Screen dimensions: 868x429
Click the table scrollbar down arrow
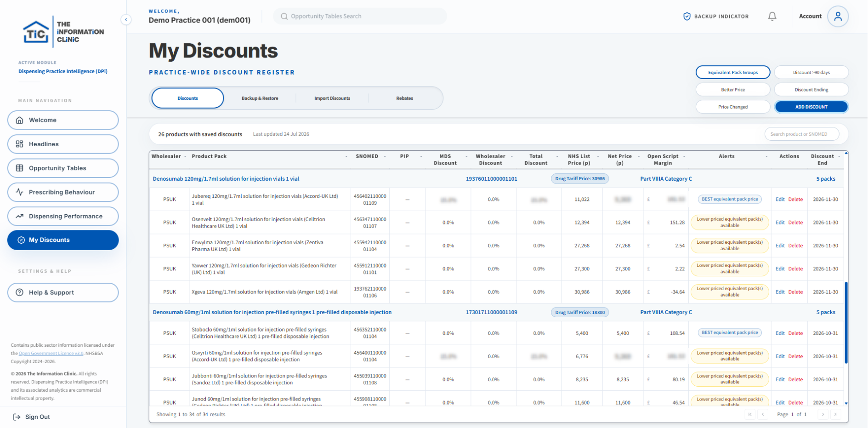click(x=846, y=403)
